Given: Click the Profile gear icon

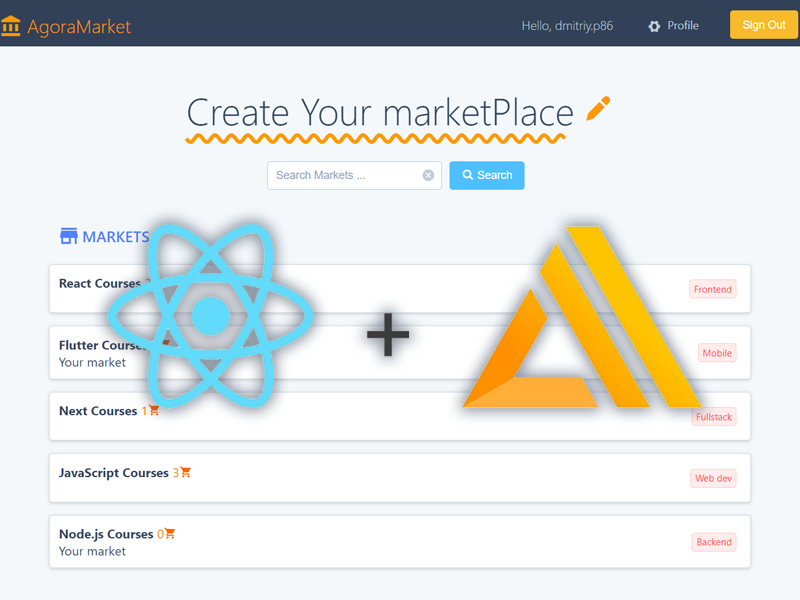Looking at the screenshot, I should [x=654, y=26].
